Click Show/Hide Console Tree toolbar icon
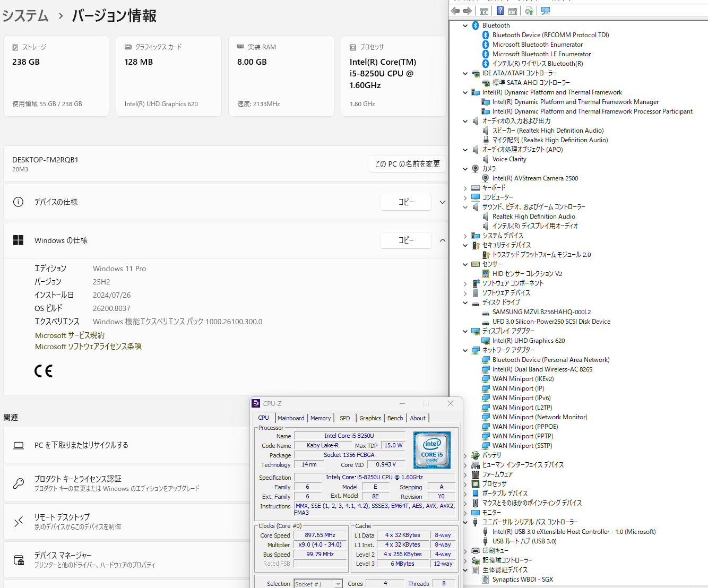Screen dimensions: 708x588 pyautogui.click(x=484, y=11)
